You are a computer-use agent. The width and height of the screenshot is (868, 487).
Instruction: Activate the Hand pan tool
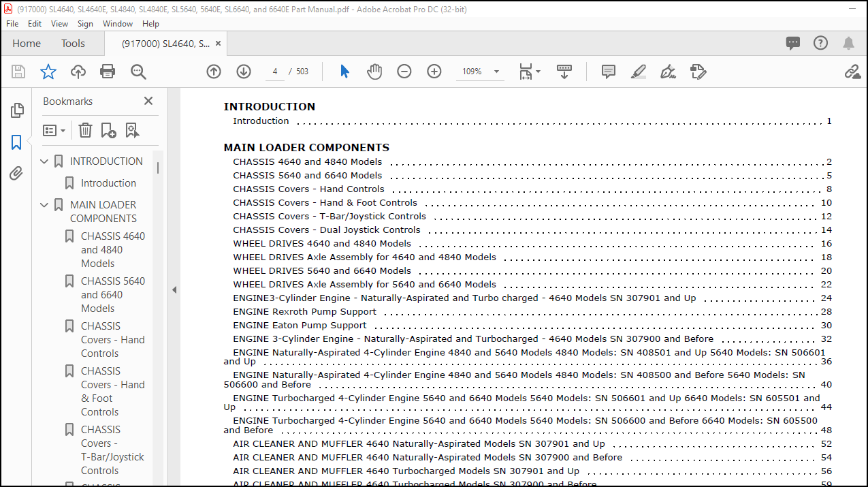pyautogui.click(x=374, y=72)
